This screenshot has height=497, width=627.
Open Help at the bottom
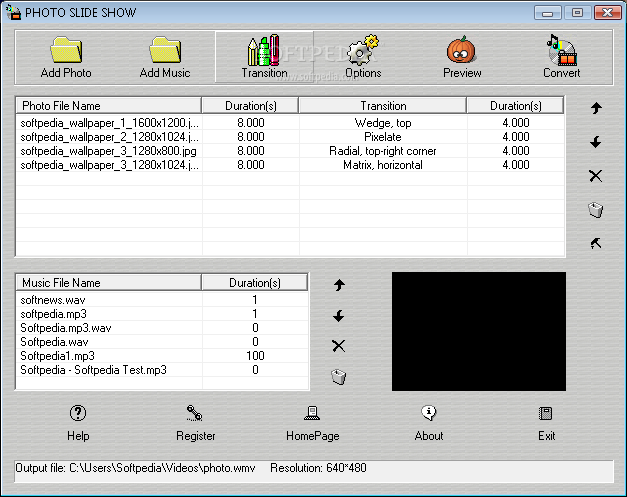tap(78, 423)
